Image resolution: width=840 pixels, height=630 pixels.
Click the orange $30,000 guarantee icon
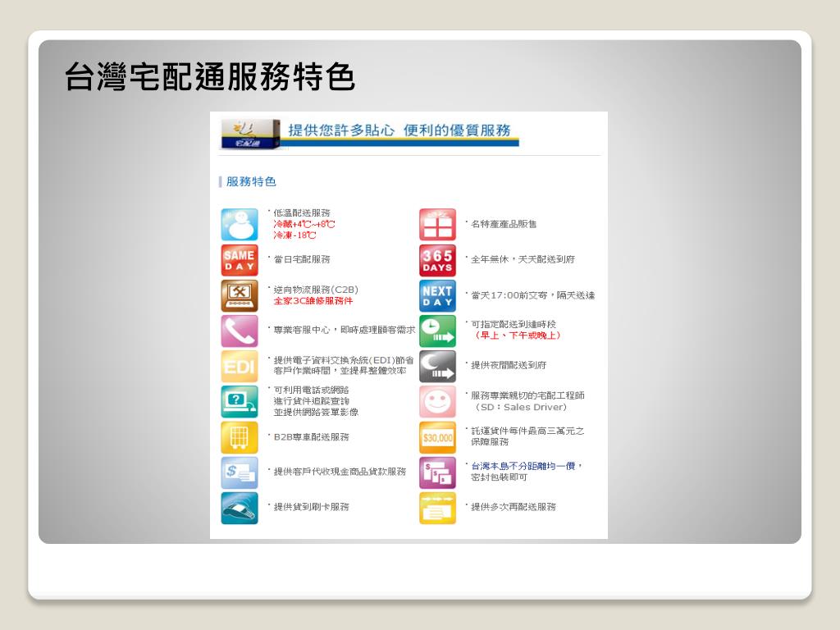tap(438, 437)
